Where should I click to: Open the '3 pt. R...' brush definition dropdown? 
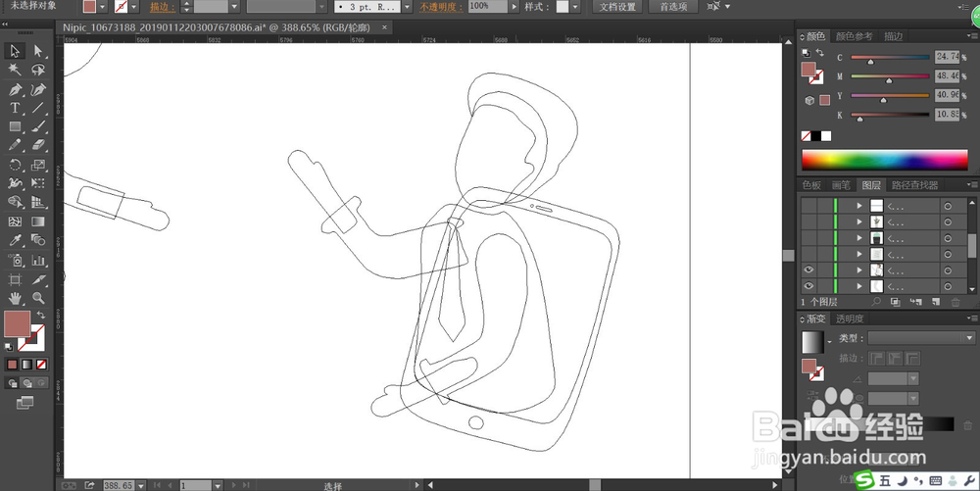point(408,6)
